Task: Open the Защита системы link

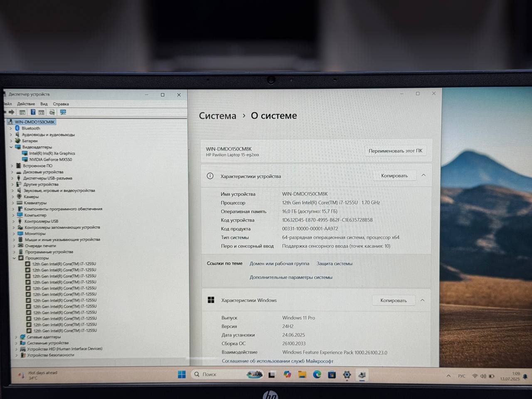Action: (x=335, y=264)
